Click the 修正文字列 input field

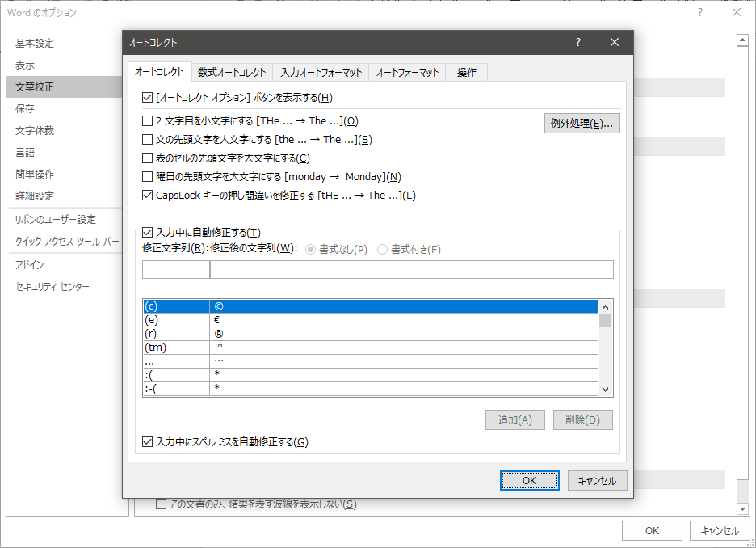[176, 270]
